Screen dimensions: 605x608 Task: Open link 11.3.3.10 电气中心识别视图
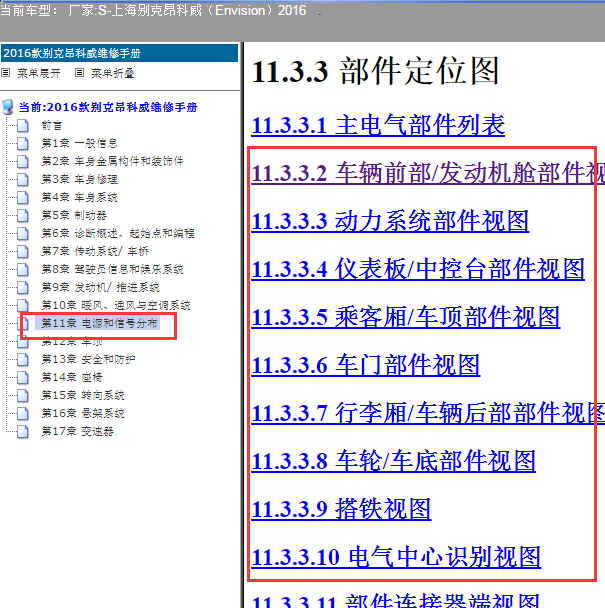tap(396, 557)
